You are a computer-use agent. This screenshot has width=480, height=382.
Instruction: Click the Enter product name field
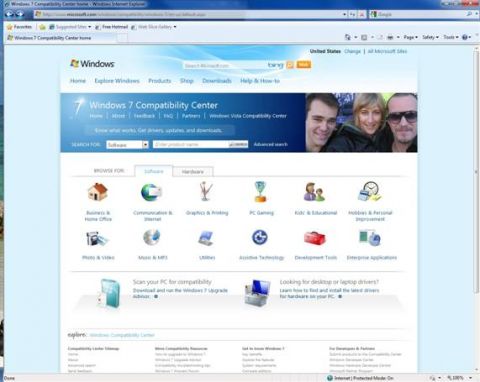point(191,144)
